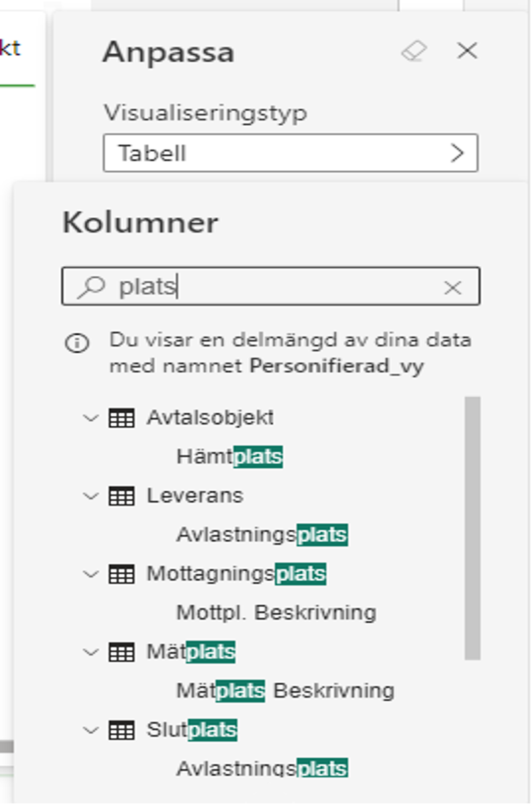Viewport: 532px width, 804px height.
Task: Click the column list vertical scrollbar
Action: pos(472,528)
